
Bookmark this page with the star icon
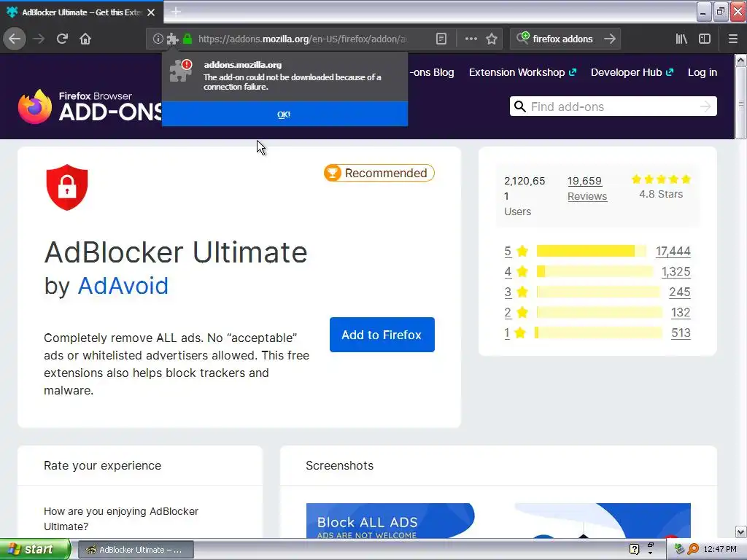492,39
